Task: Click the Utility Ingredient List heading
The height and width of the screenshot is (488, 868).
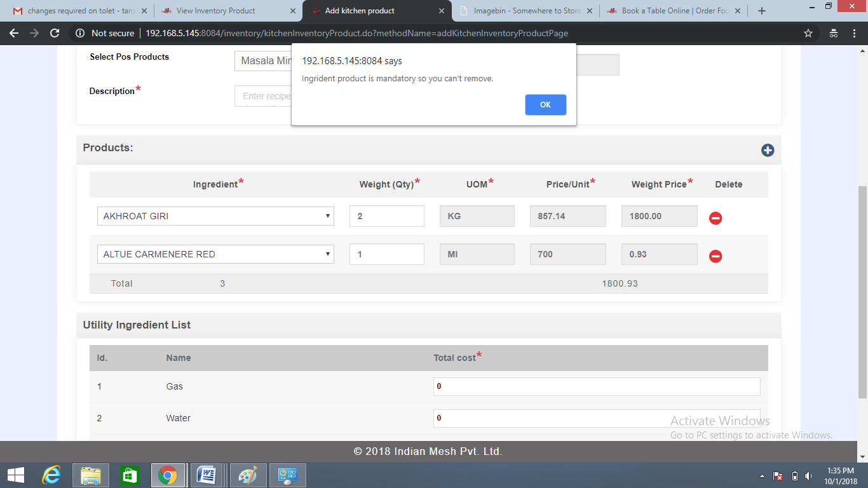Action: [x=137, y=325]
